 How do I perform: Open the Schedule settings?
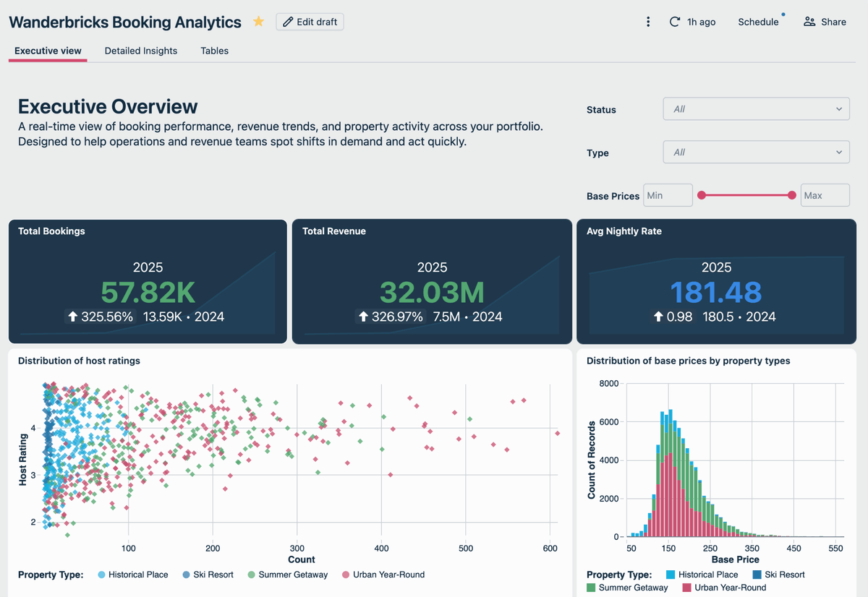(x=758, y=22)
